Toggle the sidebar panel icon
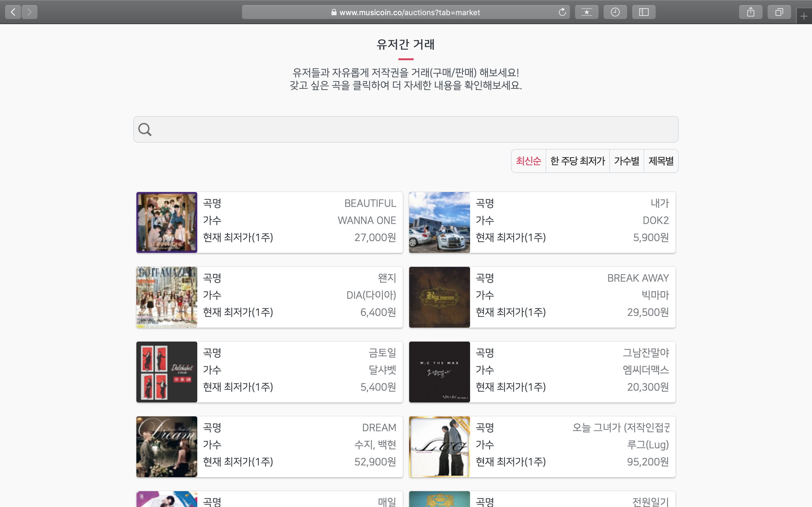The height and width of the screenshot is (507, 812). (x=644, y=12)
